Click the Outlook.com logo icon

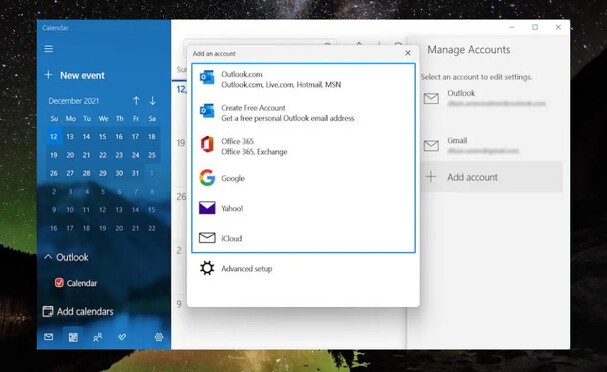click(x=207, y=77)
